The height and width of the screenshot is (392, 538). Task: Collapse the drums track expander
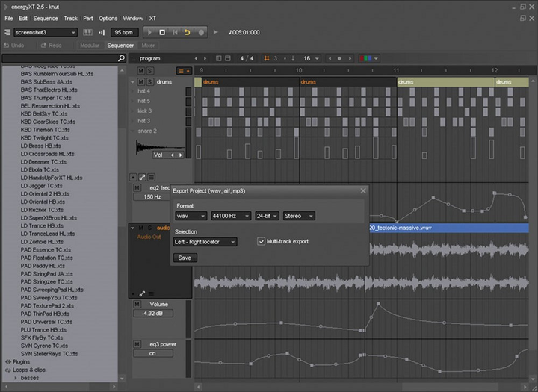[132, 82]
